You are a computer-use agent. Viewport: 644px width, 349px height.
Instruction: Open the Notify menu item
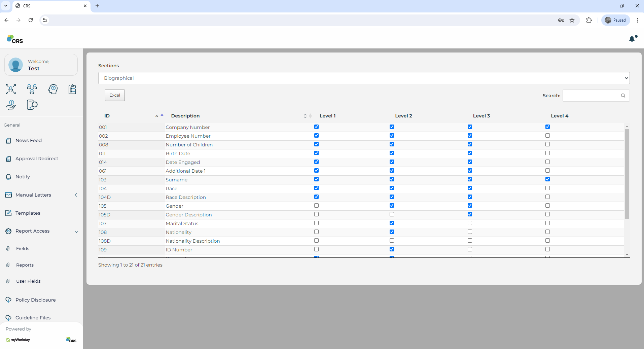(23, 177)
